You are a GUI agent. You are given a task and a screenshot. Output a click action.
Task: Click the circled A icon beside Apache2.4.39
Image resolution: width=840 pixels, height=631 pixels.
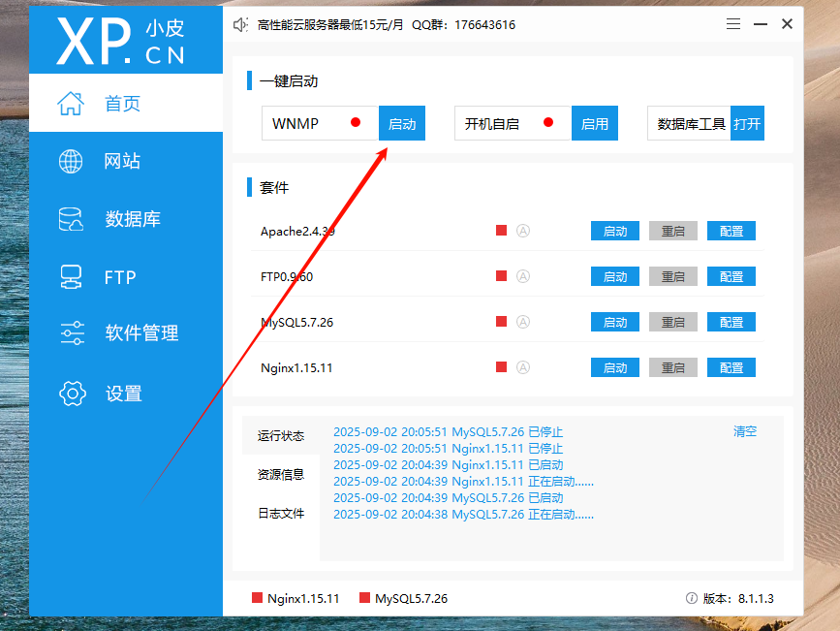pos(523,231)
